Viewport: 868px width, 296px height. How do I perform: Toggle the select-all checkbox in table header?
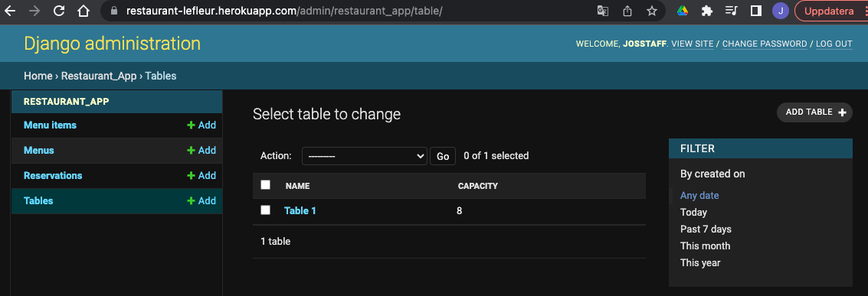(x=265, y=185)
